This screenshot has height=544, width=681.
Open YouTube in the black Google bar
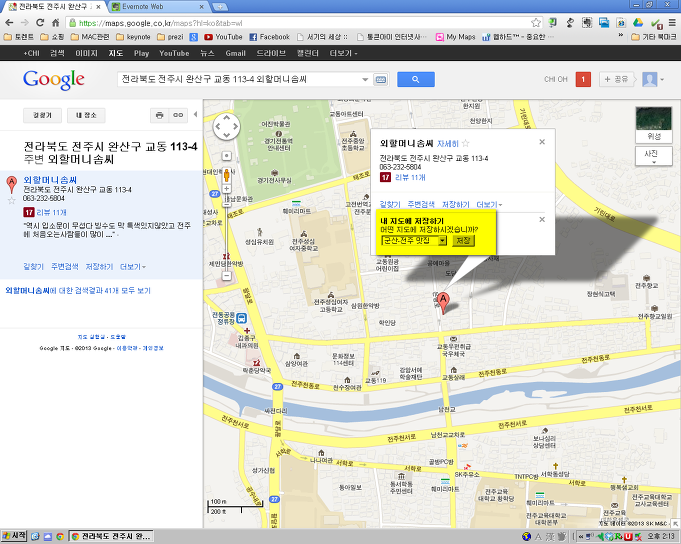click(174, 53)
